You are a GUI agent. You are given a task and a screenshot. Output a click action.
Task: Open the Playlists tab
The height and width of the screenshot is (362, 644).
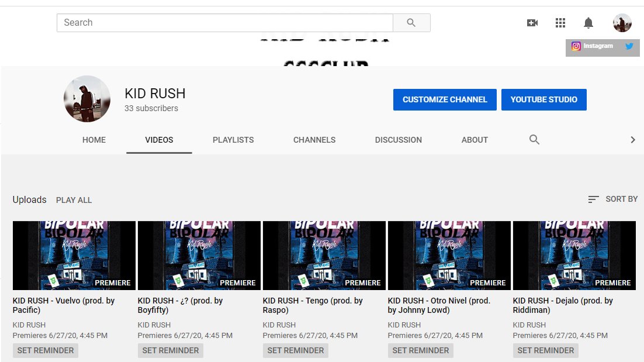coord(233,140)
